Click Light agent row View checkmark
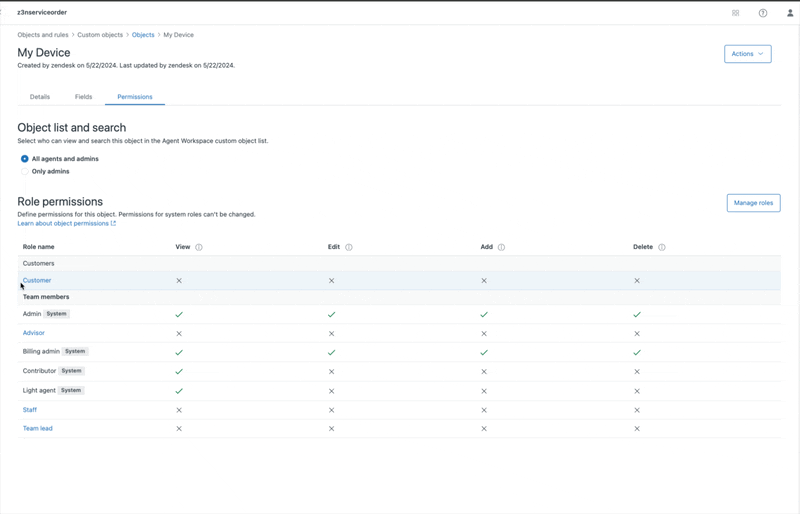This screenshot has height=514, width=800. [x=179, y=391]
